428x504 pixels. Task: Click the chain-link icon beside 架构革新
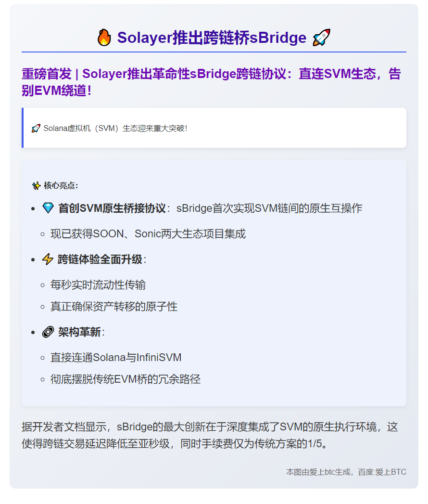click(x=48, y=331)
